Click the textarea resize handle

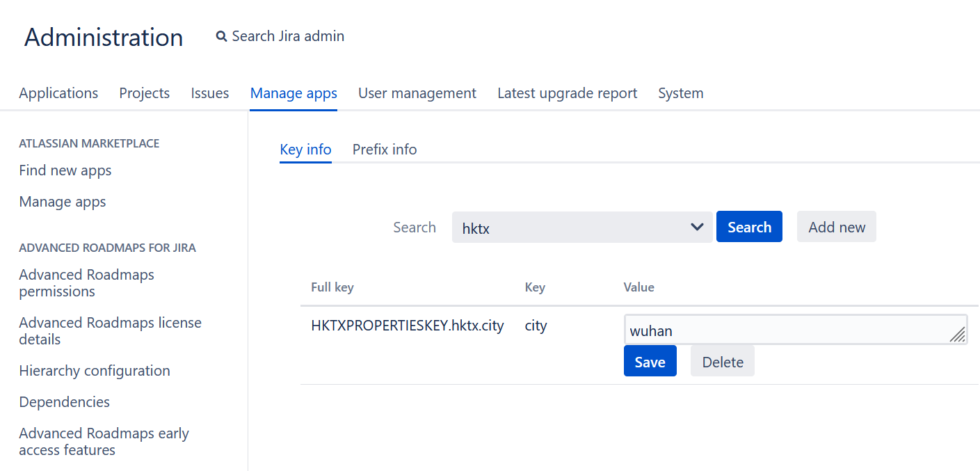click(958, 335)
